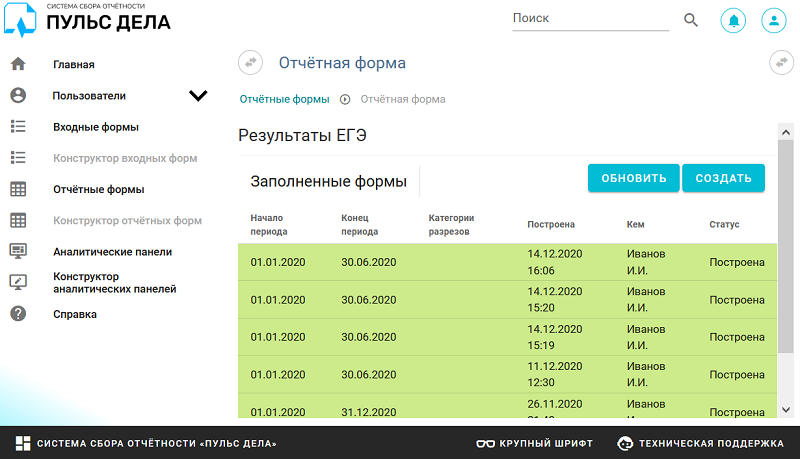Click the headset icon for Техническая поддержка
The height and width of the screenshot is (459, 800).
point(625,444)
